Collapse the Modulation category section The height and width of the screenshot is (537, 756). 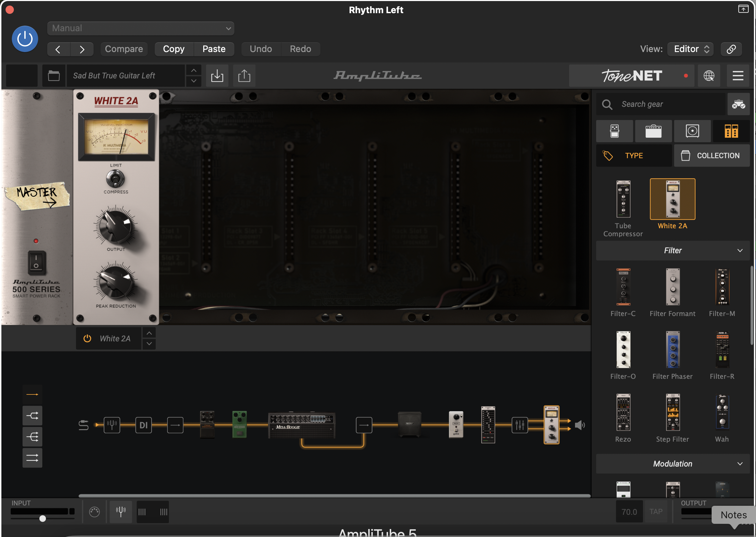[673, 464]
